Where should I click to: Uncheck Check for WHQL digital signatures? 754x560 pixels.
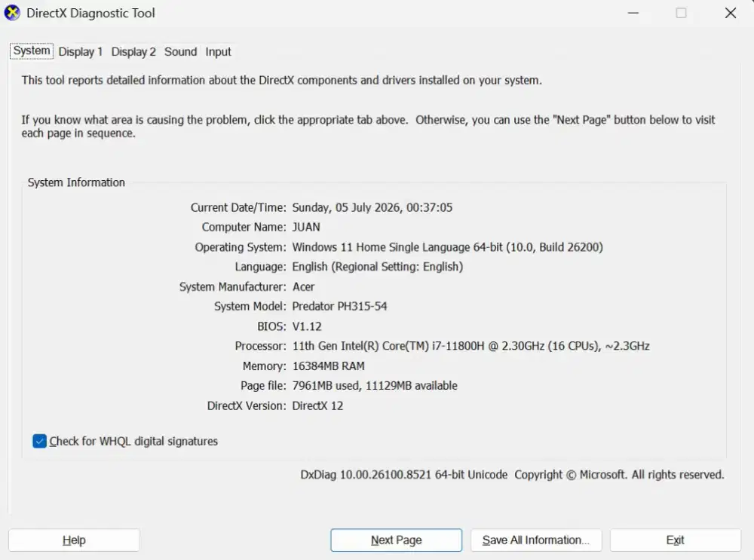coord(39,441)
